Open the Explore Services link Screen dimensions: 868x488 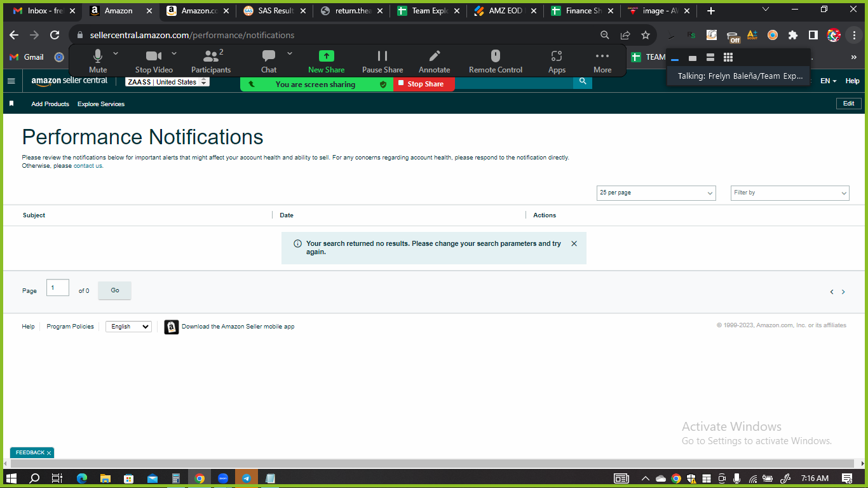click(x=101, y=104)
